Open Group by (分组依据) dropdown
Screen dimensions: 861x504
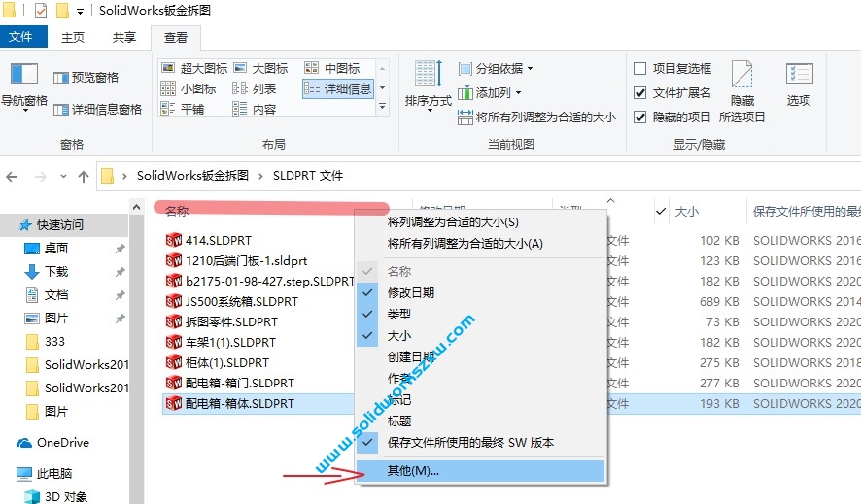point(496,68)
